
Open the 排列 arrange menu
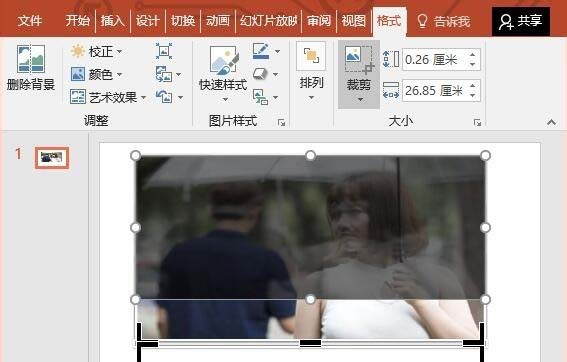coord(311,72)
